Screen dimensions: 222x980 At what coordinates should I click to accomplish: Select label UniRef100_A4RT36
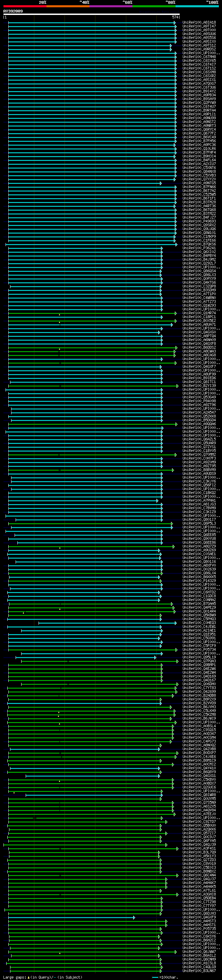click(x=199, y=206)
